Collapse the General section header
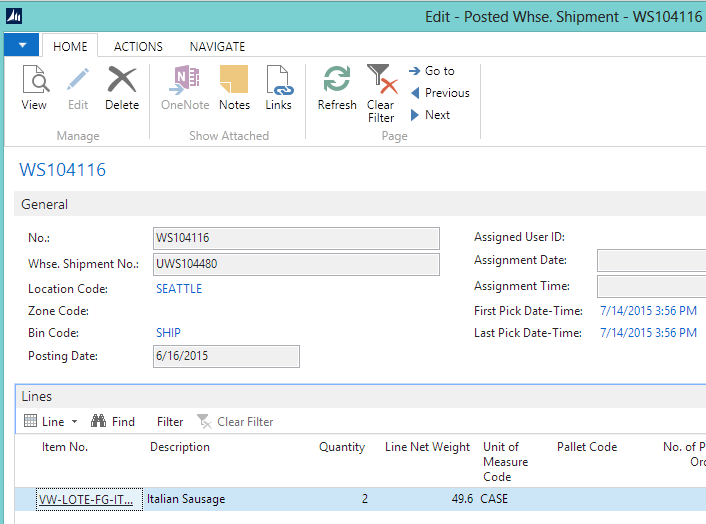The image size is (706, 524). [x=45, y=204]
